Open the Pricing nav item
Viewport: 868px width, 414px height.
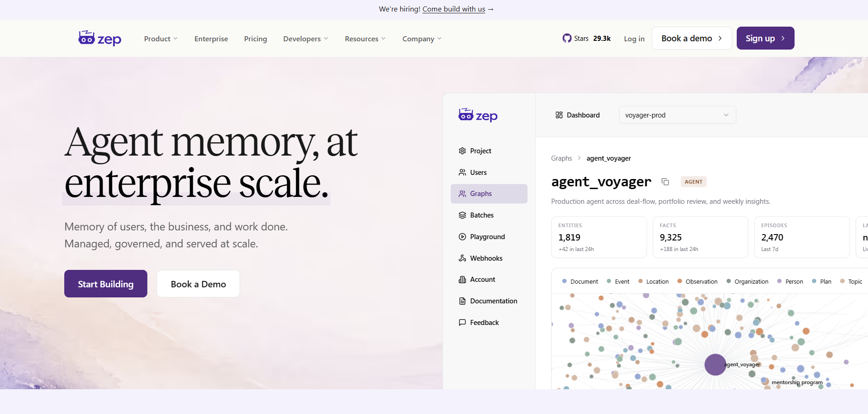click(x=256, y=39)
